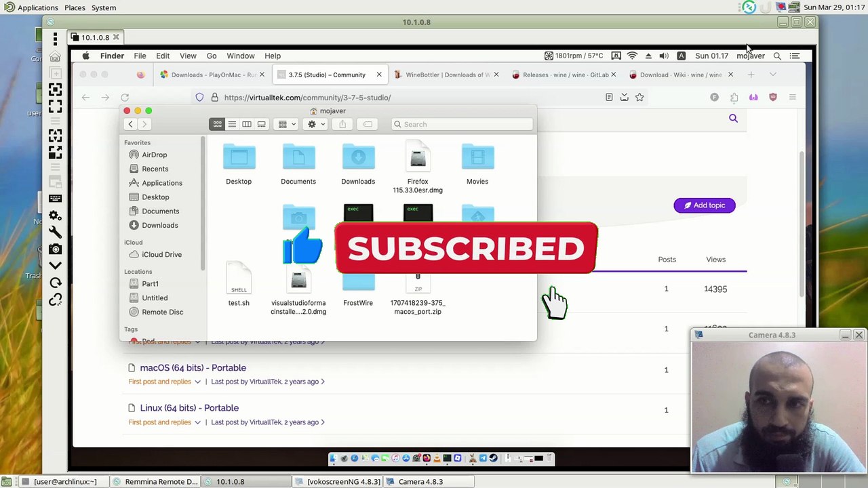
Task: Open Wi-Fi status in macOS menu bar
Action: tap(632, 56)
